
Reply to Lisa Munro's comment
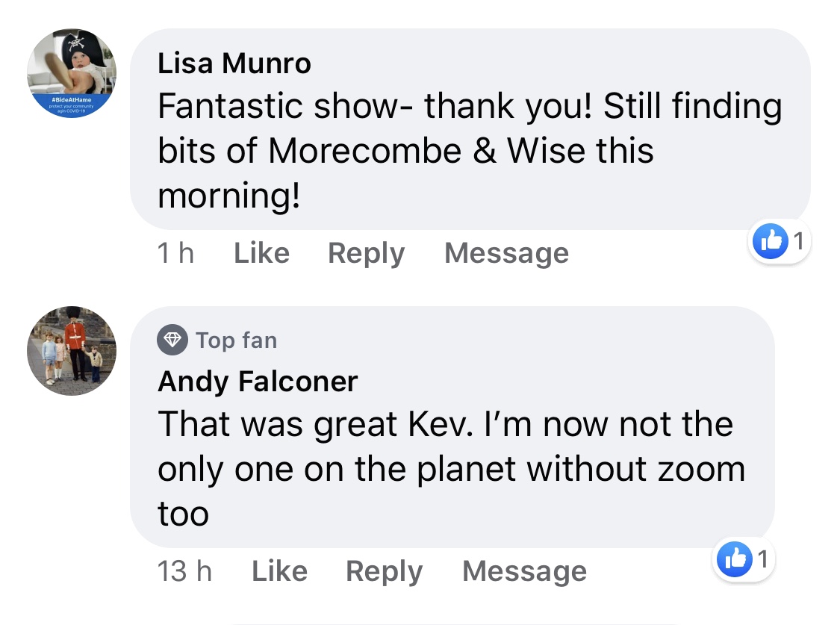[366, 253]
